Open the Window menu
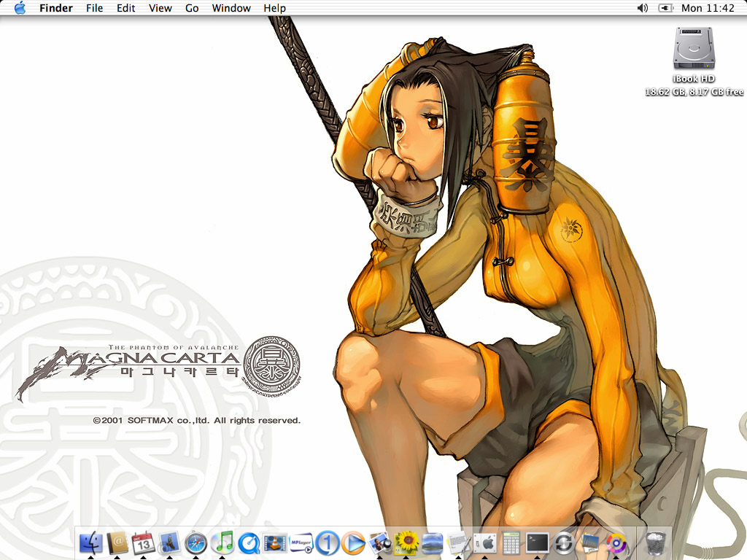747x560 pixels. pyautogui.click(x=231, y=8)
